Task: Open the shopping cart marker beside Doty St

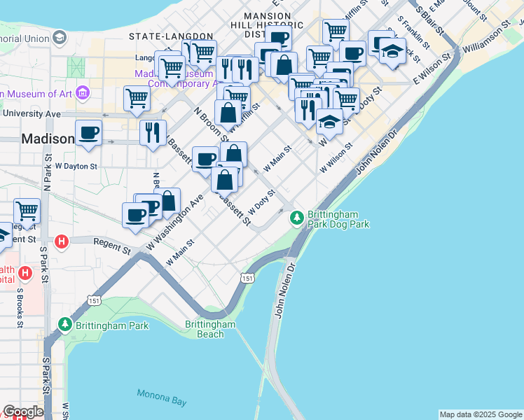Action: tap(347, 102)
